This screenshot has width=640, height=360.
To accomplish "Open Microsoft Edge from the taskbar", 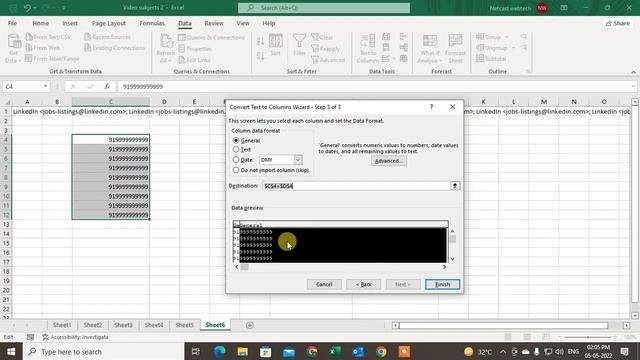I will (220, 351).
